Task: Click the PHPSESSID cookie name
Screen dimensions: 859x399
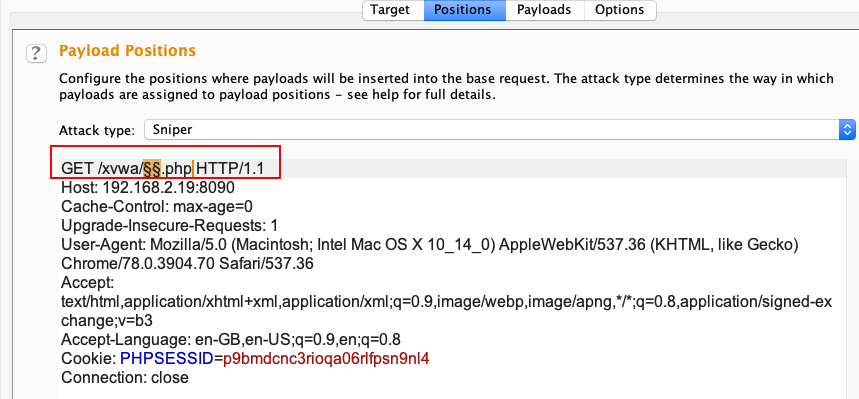Action: point(167,359)
